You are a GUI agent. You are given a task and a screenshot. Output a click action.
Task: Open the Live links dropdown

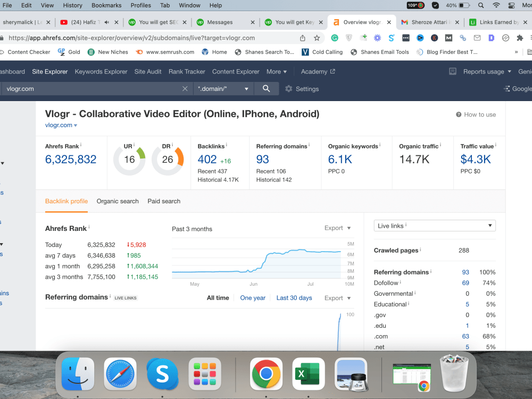435,226
